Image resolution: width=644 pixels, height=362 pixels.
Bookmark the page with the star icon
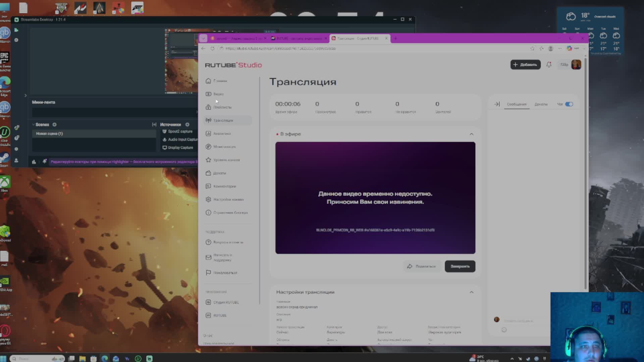[x=532, y=49]
